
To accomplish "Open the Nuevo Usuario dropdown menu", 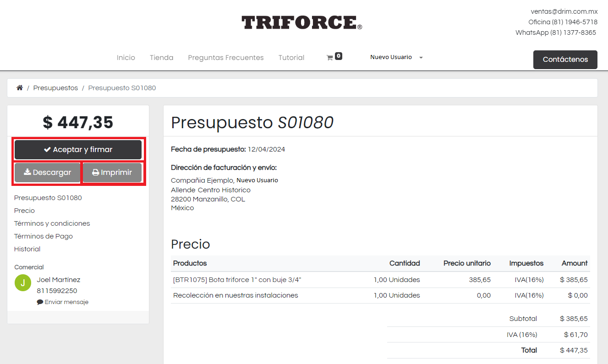I will tap(396, 57).
